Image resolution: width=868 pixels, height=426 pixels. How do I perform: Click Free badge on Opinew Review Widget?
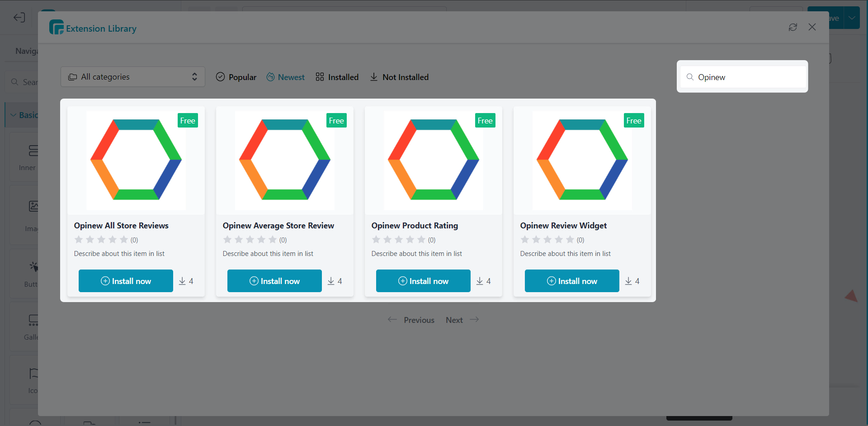tap(634, 120)
